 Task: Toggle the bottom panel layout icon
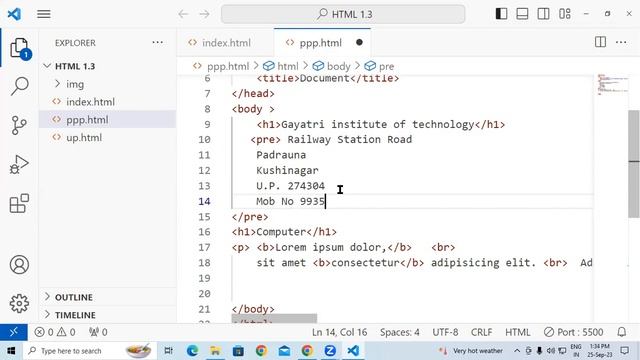(522, 14)
